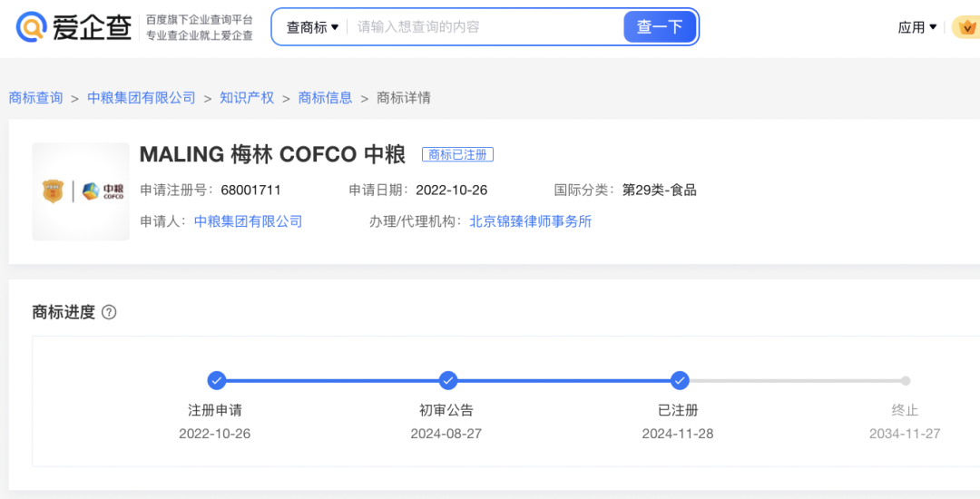This screenshot has height=499, width=980.
Task: Click the 商标已注册 status tag
Action: point(457,155)
